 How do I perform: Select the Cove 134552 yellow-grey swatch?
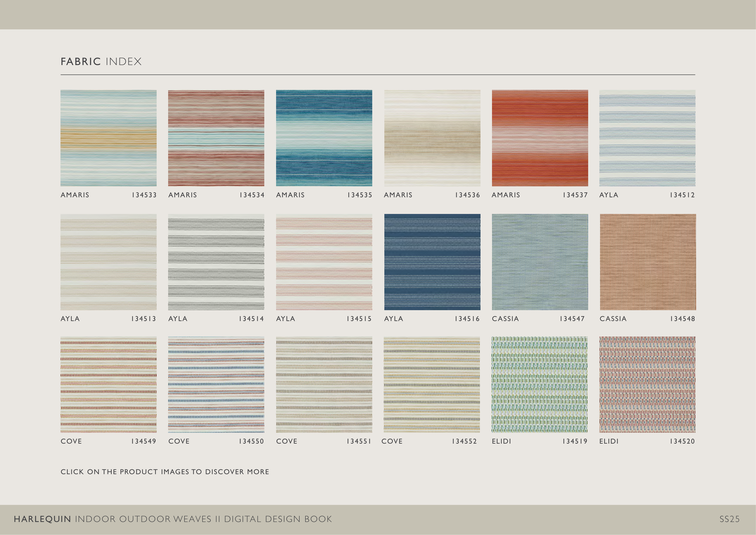(432, 384)
